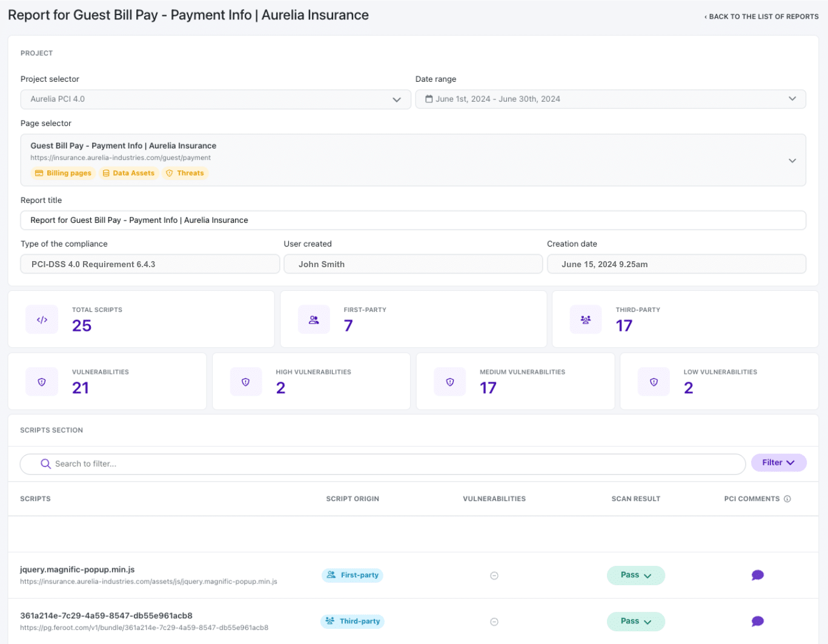Image resolution: width=828 pixels, height=644 pixels.
Task: Click the Medium Vulnerabilities shield icon
Action: (450, 382)
